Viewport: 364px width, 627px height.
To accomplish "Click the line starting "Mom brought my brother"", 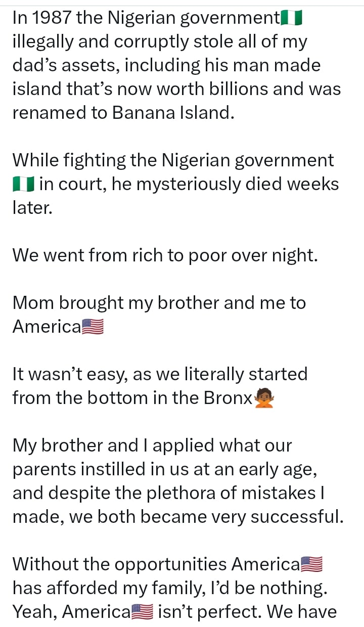I will [x=159, y=303].
